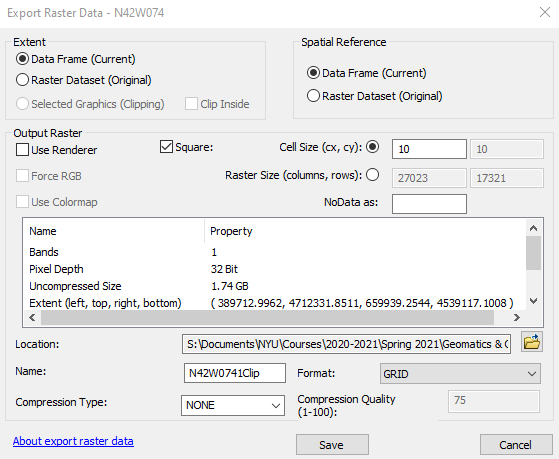559x459 pixels.
Task: Open the Format GRID dropdown
Action: pyautogui.click(x=460, y=373)
